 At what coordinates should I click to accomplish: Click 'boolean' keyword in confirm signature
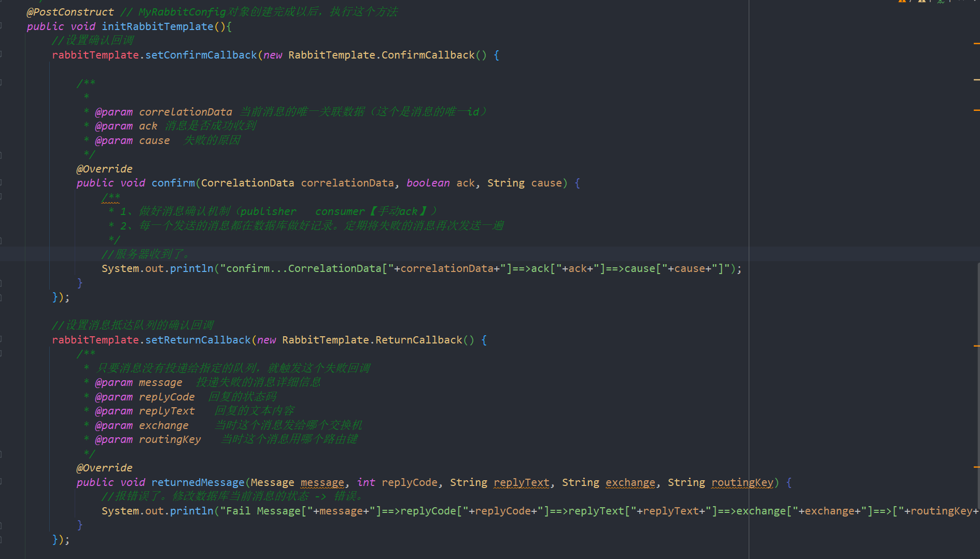click(x=428, y=183)
